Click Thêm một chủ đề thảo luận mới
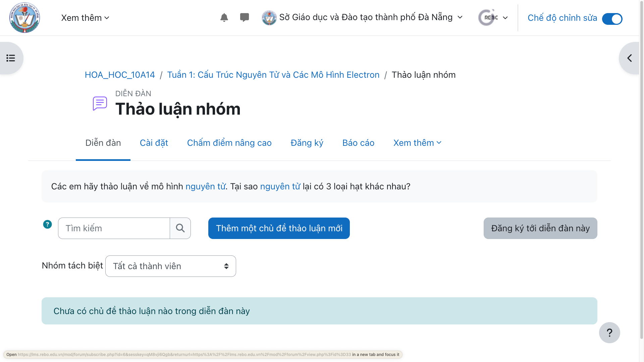The height and width of the screenshot is (362, 644). point(279,228)
